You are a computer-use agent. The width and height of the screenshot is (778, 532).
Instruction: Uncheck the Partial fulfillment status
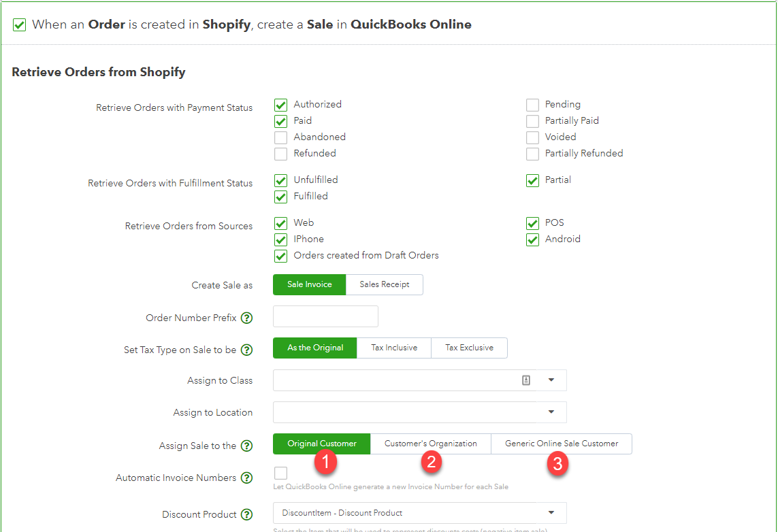pos(532,180)
